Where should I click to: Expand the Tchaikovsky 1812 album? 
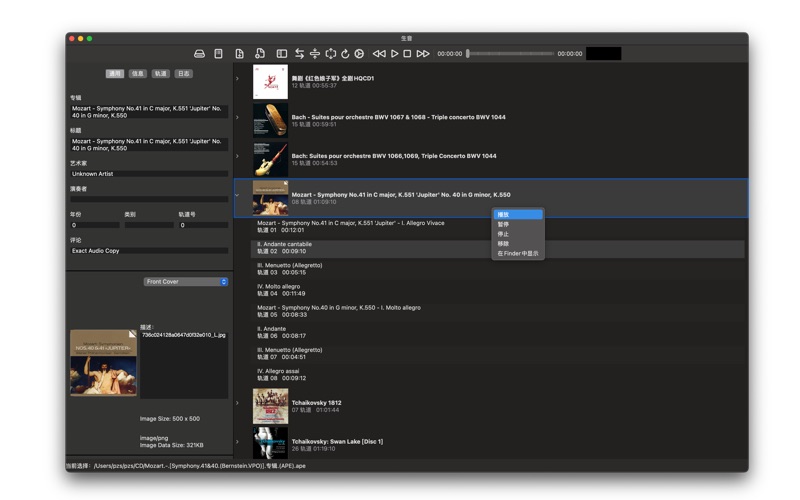pyautogui.click(x=238, y=404)
